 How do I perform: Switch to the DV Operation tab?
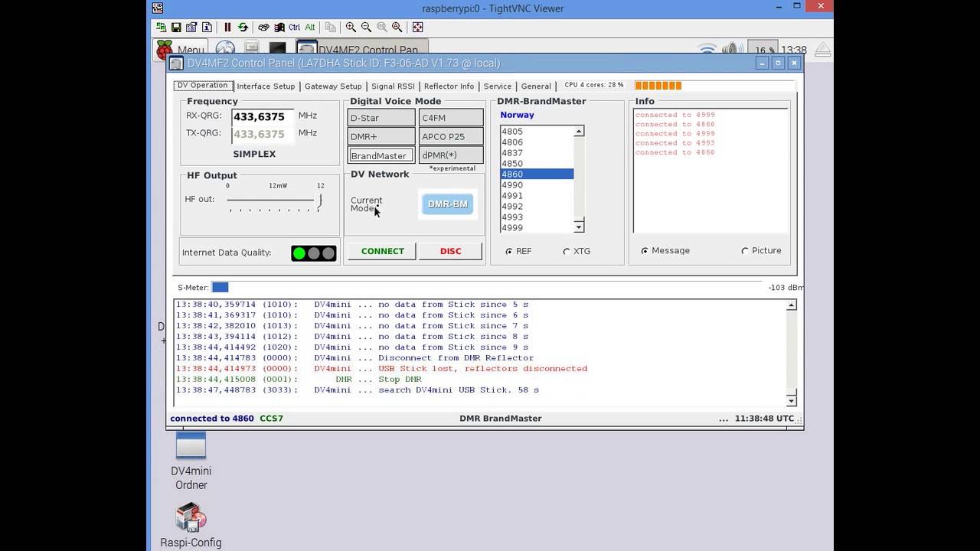203,86
